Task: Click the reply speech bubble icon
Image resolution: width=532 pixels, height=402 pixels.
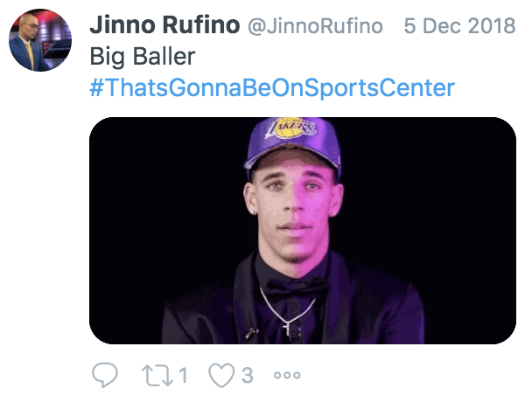Action: tap(105, 376)
